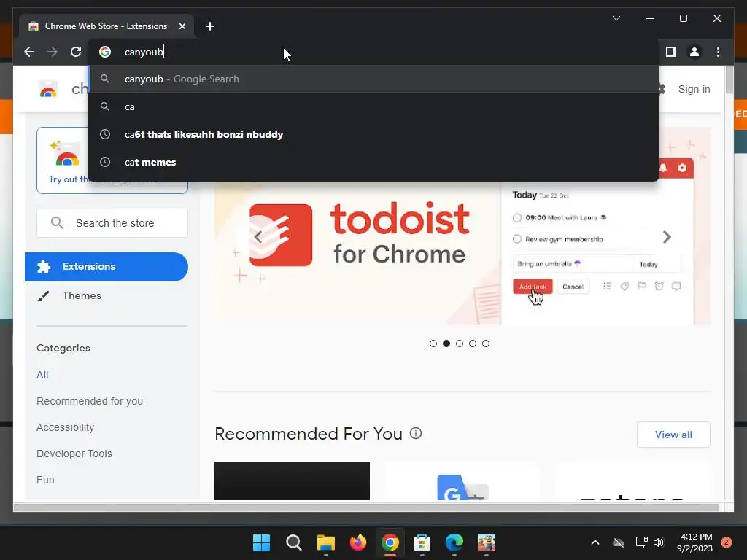Go back using the browser back arrow
The image size is (747, 560).
pyautogui.click(x=29, y=52)
